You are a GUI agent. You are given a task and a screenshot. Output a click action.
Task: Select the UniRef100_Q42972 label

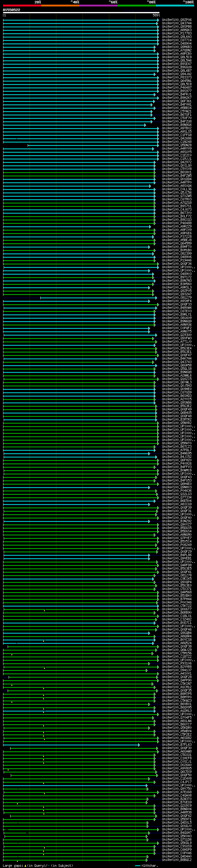pyautogui.click(x=177, y=162)
